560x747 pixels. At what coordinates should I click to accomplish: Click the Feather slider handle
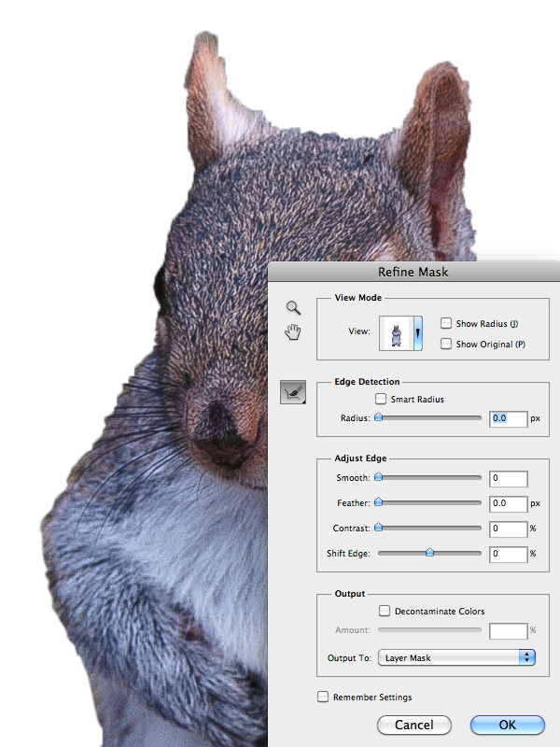click(x=379, y=502)
